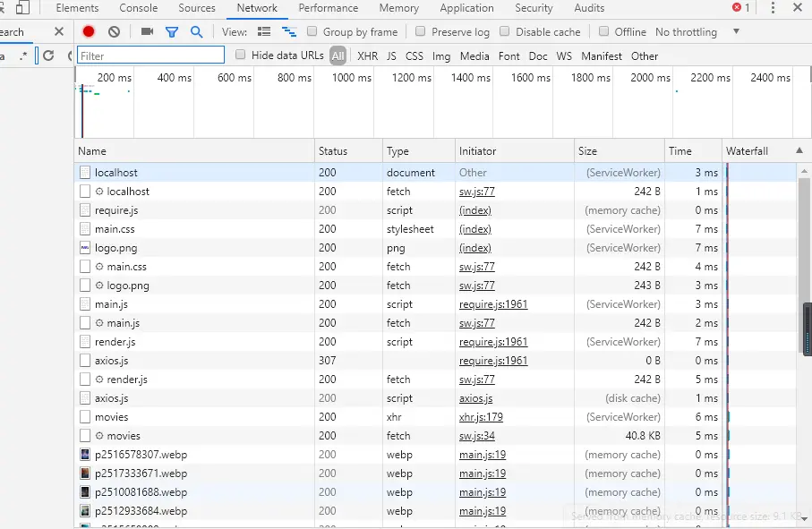Click the gear icon beside render.js fetch row
812x529 pixels.
(x=99, y=379)
